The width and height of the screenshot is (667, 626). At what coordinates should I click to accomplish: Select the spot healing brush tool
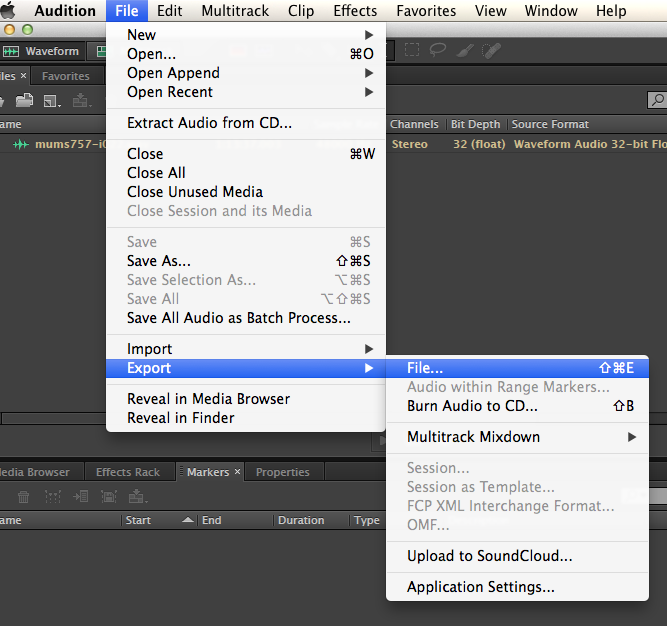click(x=491, y=50)
